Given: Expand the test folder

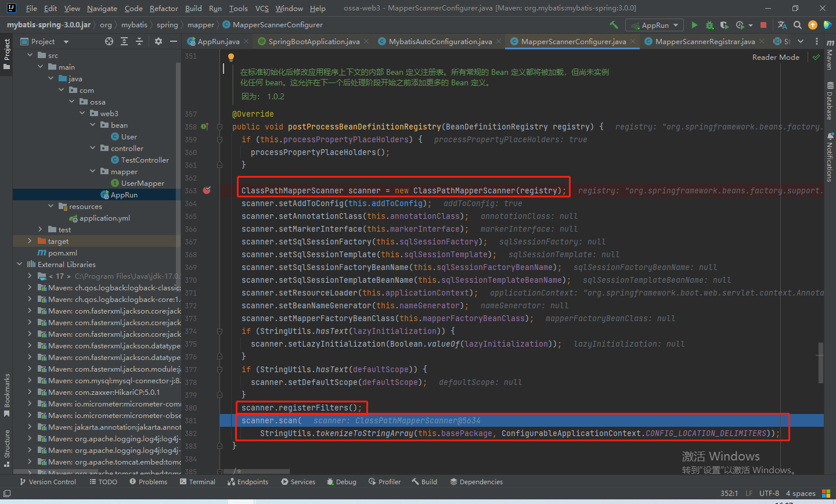Looking at the screenshot, I should [40, 229].
